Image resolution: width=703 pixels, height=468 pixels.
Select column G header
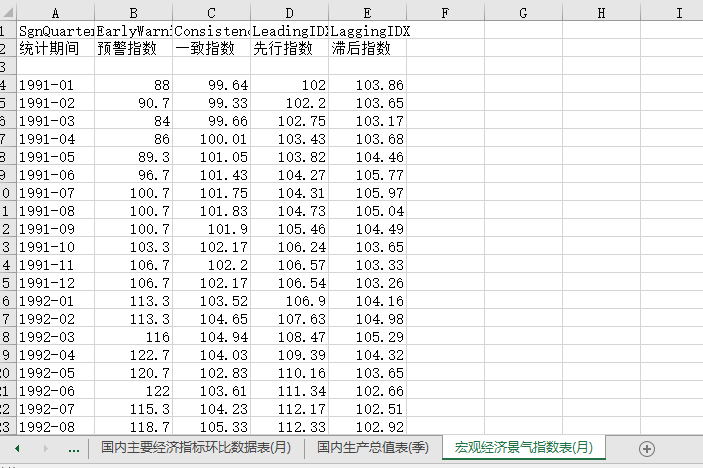pos(523,13)
